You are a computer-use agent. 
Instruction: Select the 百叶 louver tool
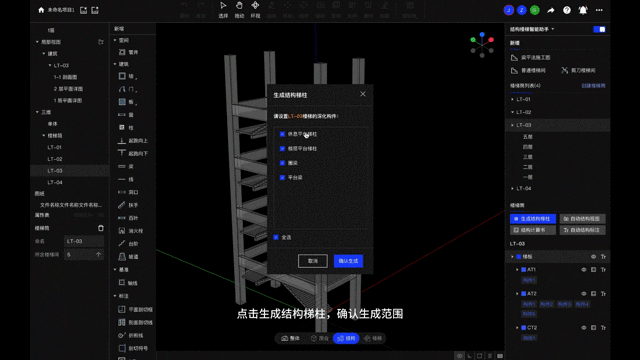[x=128, y=218]
